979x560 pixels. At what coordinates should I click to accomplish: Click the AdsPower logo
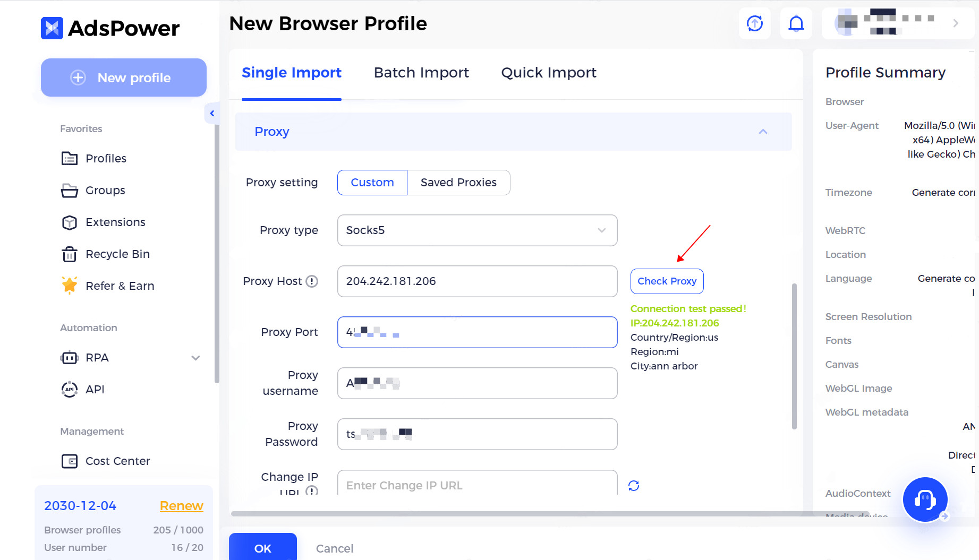click(x=110, y=28)
